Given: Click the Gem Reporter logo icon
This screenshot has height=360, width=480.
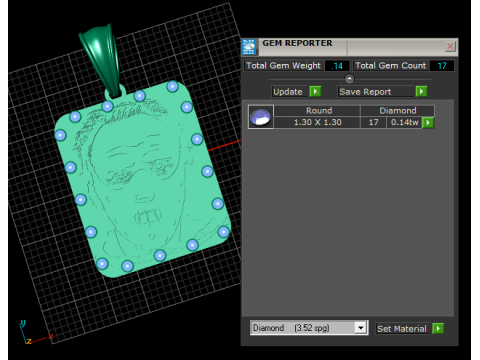Looking at the screenshot, I should [x=249, y=47].
